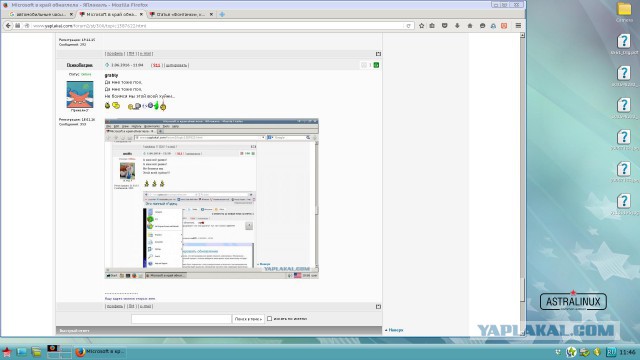Open the bookmarks library icon
640x360 pixels.
[432, 26]
